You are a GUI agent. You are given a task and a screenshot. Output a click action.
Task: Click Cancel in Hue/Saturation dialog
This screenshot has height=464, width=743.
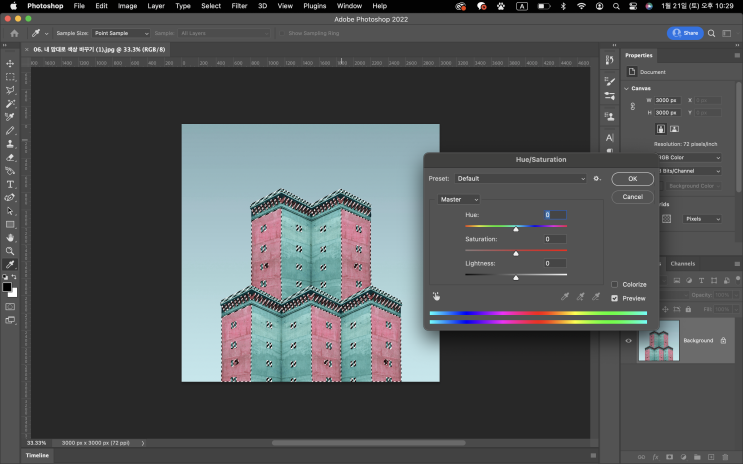click(632, 197)
